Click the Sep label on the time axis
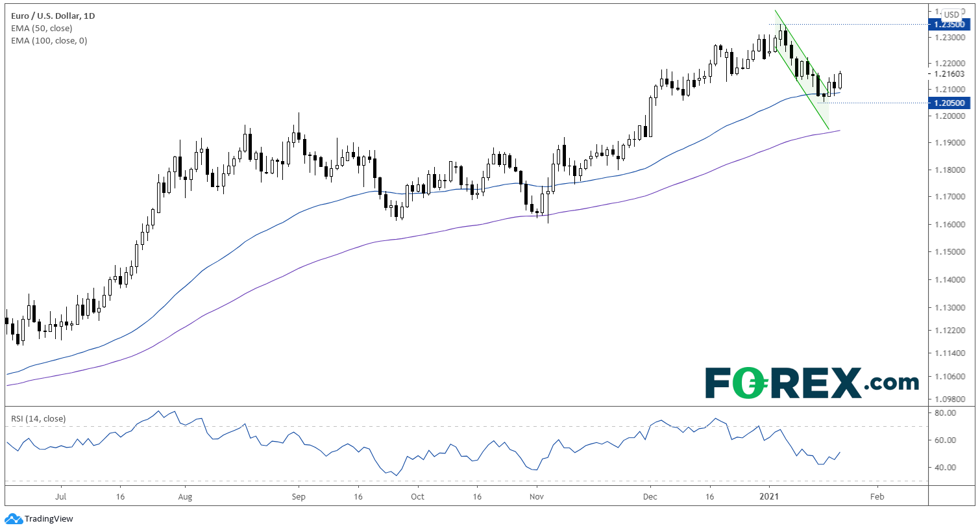Image resolution: width=980 pixels, height=532 pixels. click(x=298, y=496)
